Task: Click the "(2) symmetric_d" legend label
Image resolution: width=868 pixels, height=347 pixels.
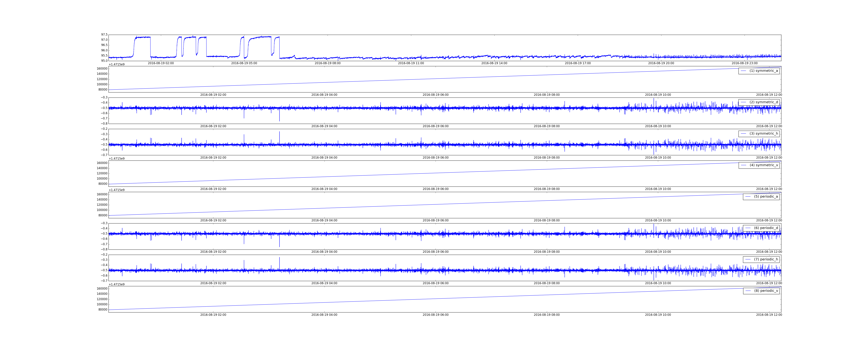Action: (x=763, y=102)
